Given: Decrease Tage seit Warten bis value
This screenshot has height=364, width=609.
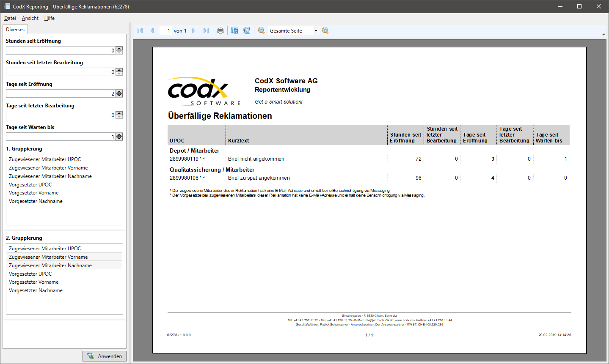Looking at the screenshot, I should click(x=119, y=138).
